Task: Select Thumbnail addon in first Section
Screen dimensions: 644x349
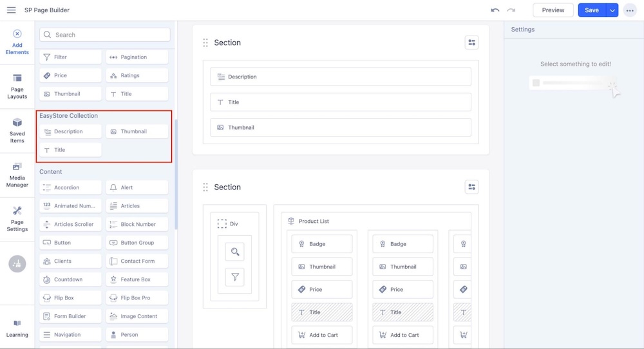Action: click(x=341, y=127)
